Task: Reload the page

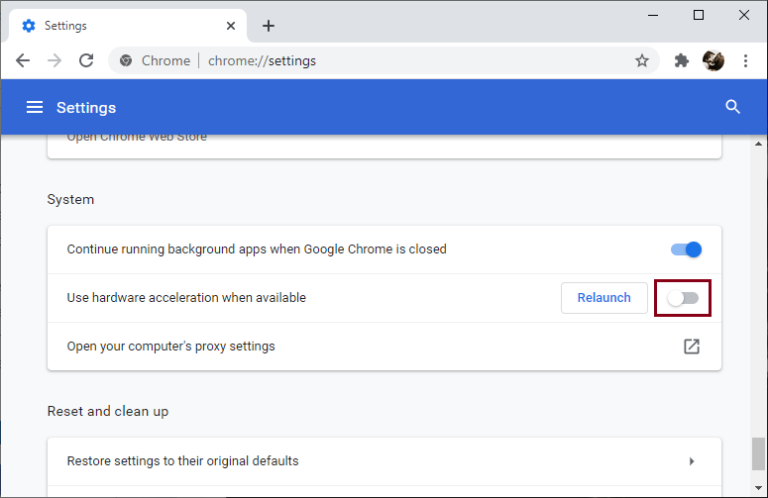Action: tap(86, 61)
